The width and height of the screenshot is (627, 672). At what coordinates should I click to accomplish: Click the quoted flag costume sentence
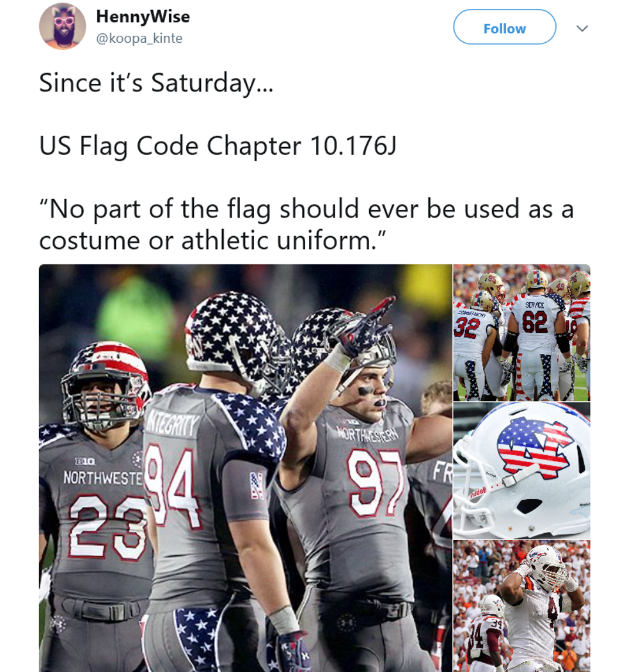click(x=306, y=224)
